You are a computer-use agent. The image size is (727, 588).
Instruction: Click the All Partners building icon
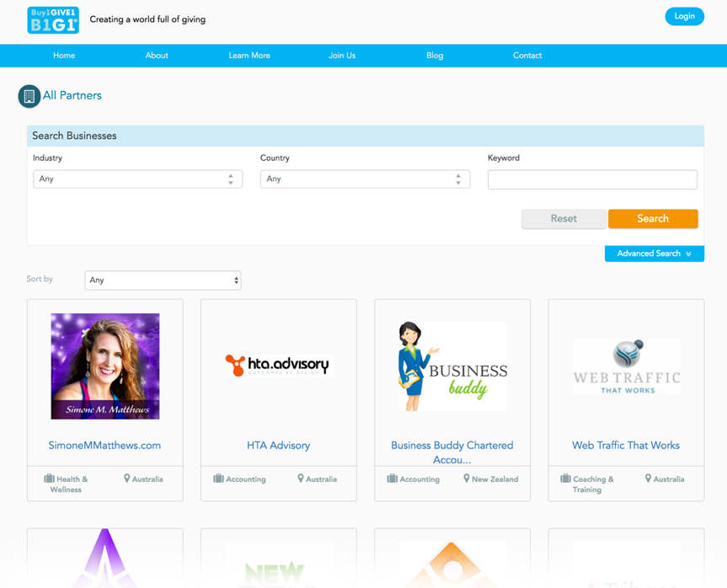click(29, 96)
